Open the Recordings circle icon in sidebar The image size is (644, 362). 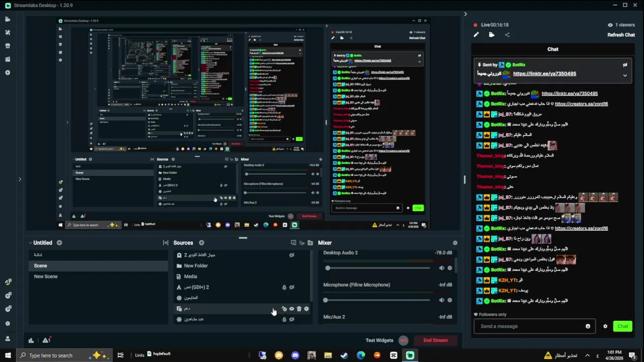click(x=8, y=72)
